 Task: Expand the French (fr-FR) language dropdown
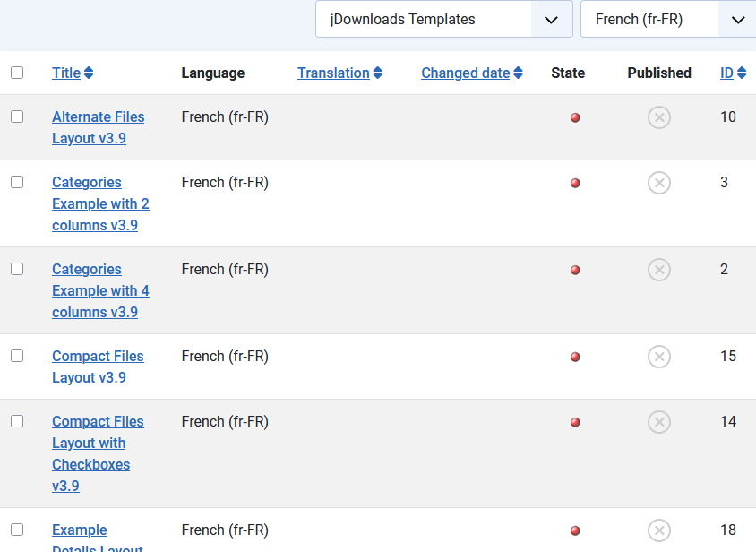667,19
